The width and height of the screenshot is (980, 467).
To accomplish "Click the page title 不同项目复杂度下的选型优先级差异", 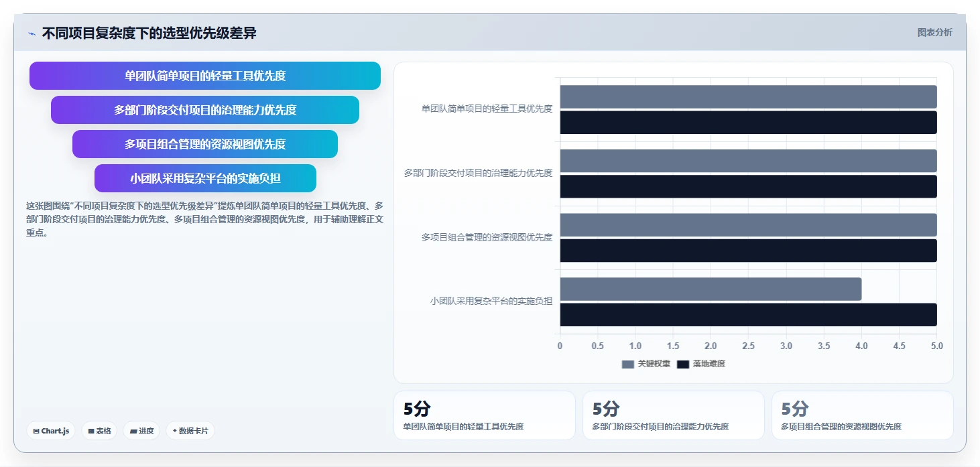I will point(149,33).
